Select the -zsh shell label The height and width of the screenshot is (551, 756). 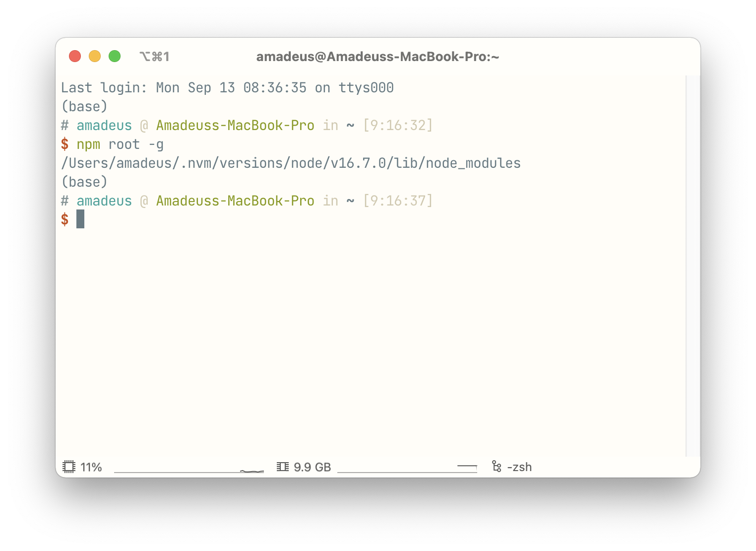tap(519, 467)
